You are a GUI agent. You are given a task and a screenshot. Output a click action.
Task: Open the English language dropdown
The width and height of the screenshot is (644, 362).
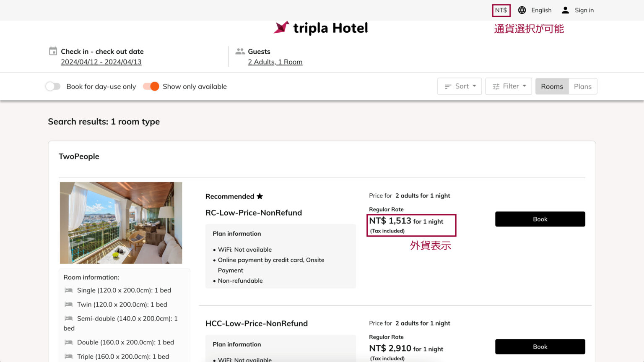pyautogui.click(x=541, y=10)
